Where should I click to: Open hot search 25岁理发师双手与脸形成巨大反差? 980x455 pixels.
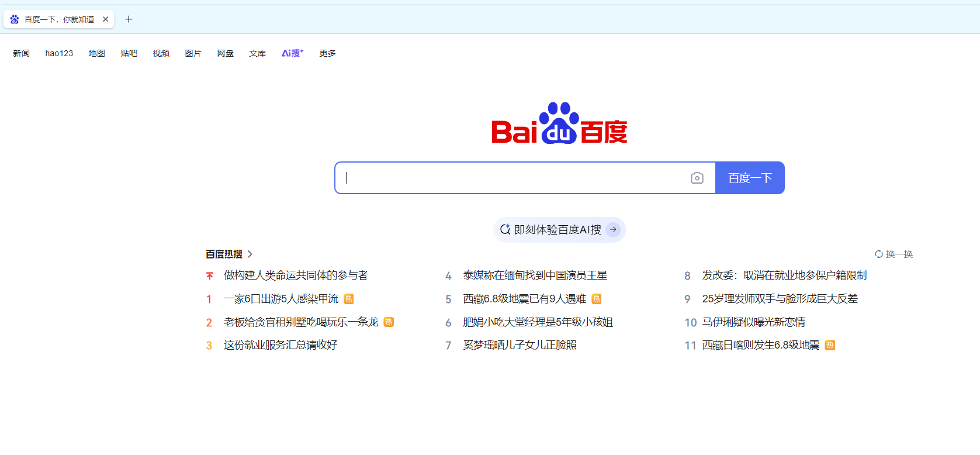pos(780,299)
